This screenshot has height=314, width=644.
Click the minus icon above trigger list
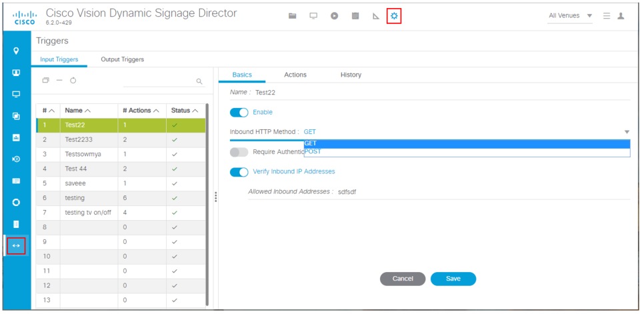pyautogui.click(x=59, y=81)
